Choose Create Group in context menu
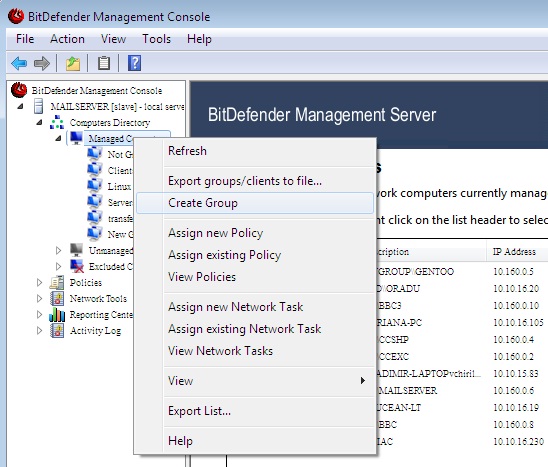 click(x=255, y=203)
